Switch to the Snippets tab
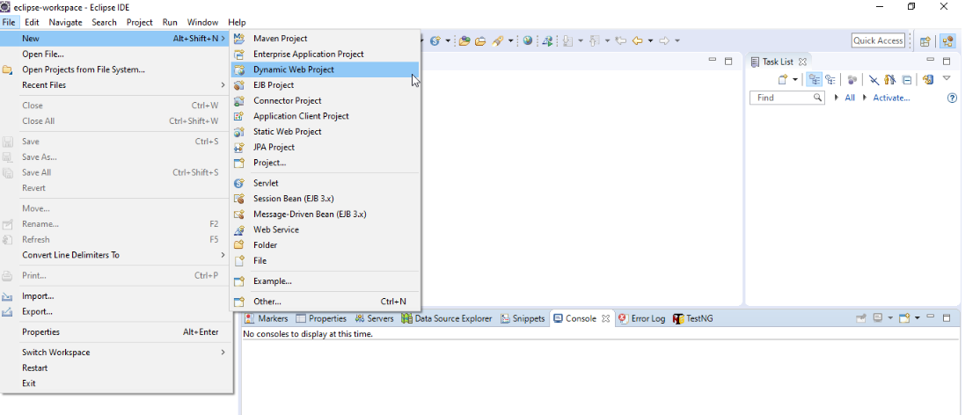The height and width of the screenshot is (415, 980). [523, 319]
